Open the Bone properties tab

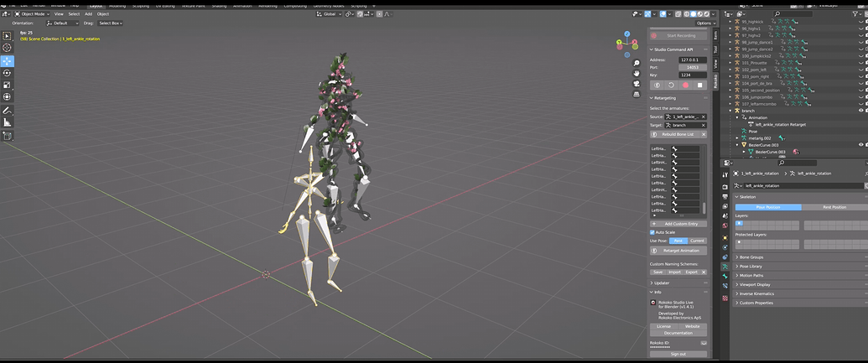point(725,276)
